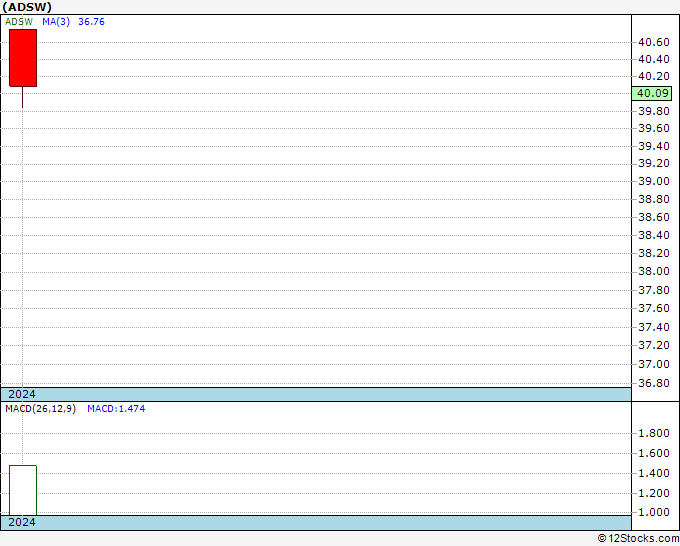Image resolution: width=680 pixels, height=546 pixels.
Task: Click the 1.600 MACD axis label
Action: coord(654,453)
